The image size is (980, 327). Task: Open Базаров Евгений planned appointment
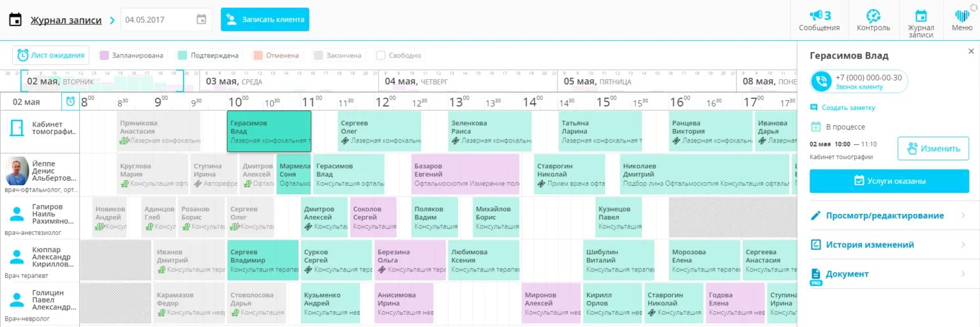[466, 174]
